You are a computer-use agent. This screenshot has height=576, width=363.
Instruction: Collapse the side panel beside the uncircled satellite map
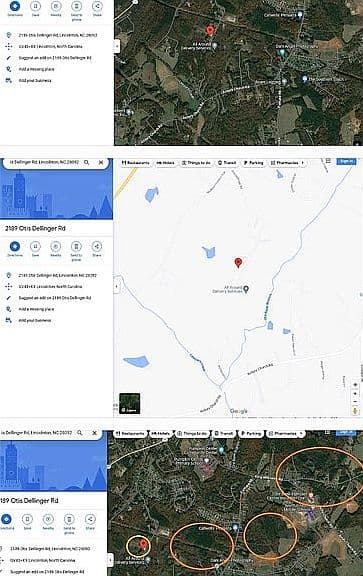[x=117, y=46]
